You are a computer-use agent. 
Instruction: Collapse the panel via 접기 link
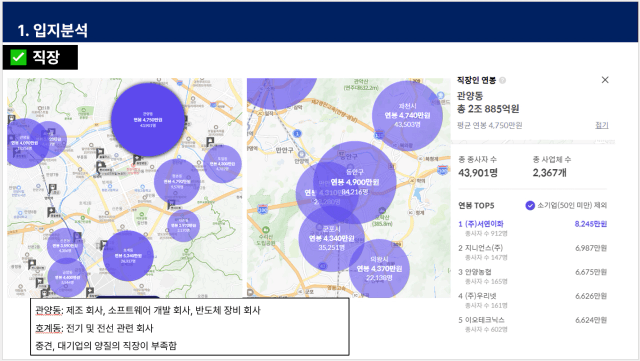pos(602,125)
